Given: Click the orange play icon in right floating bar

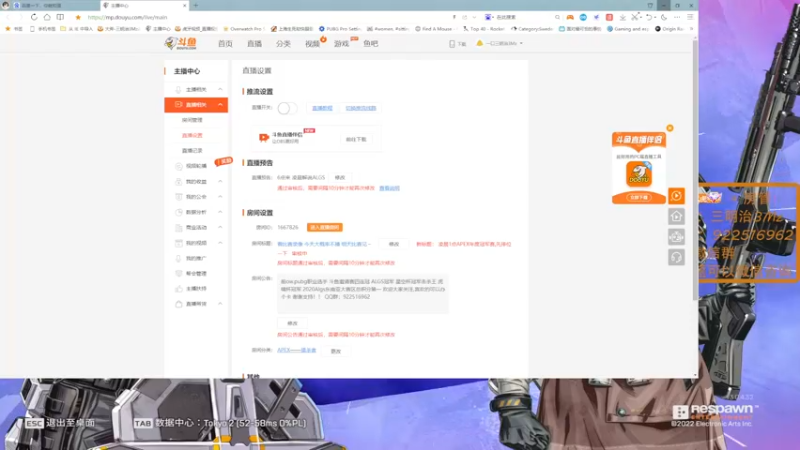Looking at the screenshot, I should (677, 196).
